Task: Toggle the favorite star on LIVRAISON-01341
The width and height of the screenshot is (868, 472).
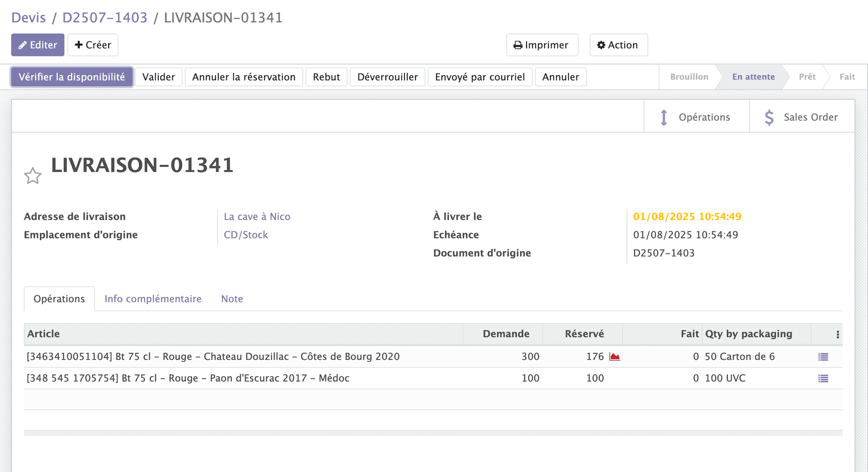Action: pos(33,175)
